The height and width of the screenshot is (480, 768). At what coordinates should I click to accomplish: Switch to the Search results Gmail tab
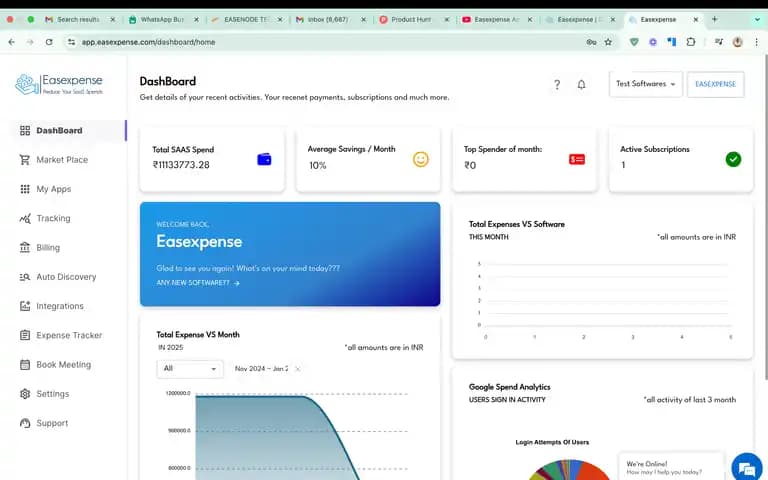point(80,20)
